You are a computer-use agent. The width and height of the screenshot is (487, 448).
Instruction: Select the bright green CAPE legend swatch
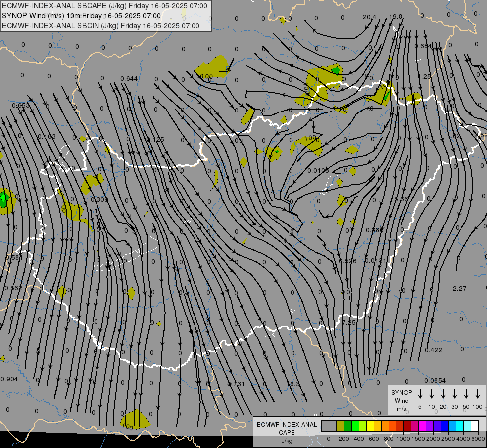point(355,426)
